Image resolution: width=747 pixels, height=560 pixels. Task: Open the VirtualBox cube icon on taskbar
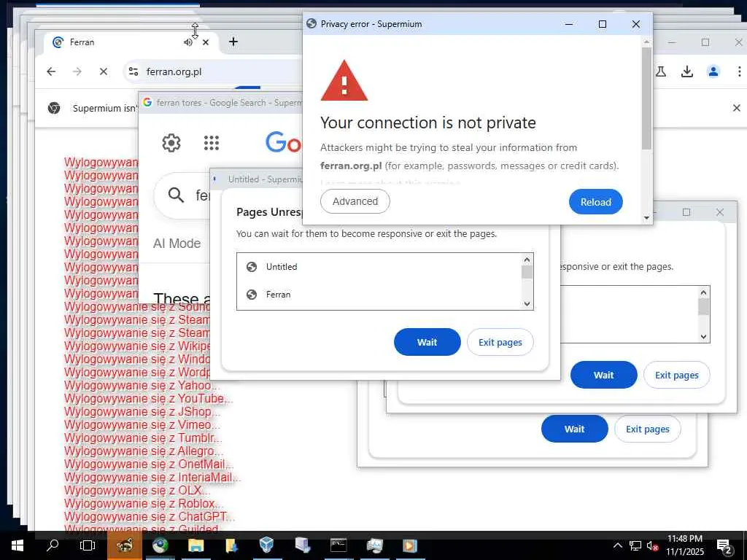[x=267, y=545]
